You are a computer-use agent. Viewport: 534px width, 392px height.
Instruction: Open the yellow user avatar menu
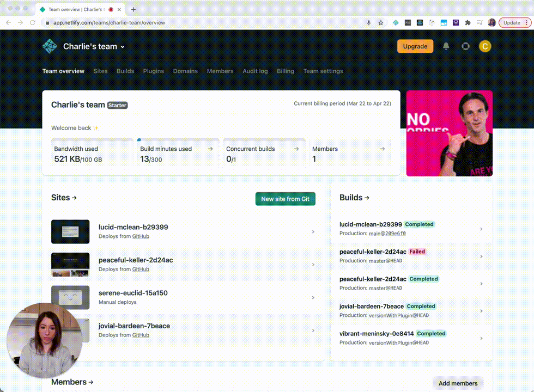point(484,46)
